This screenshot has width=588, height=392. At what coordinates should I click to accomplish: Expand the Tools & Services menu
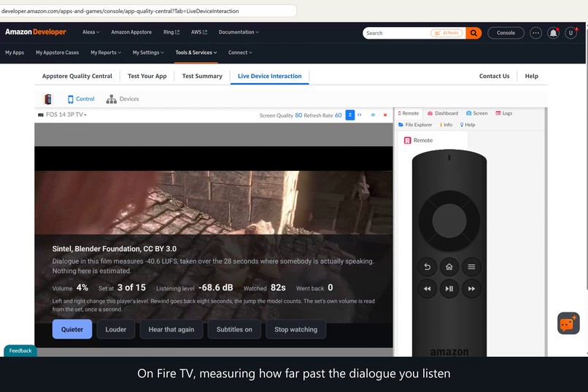coord(196,53)
